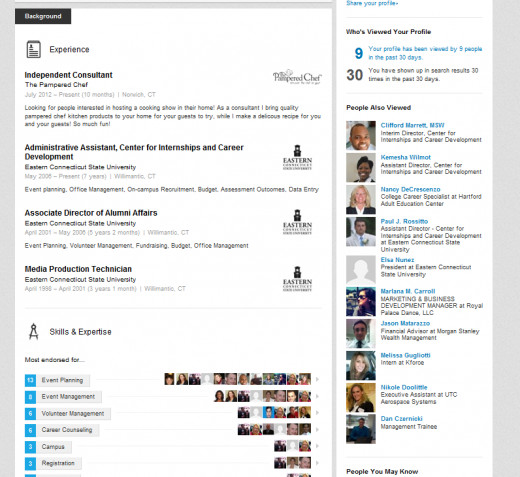Image resolution: width=520 pixels, height=477 pixels.
Task: Click the Skills & Expertise compass icon
Action: [x=33, y=331]
